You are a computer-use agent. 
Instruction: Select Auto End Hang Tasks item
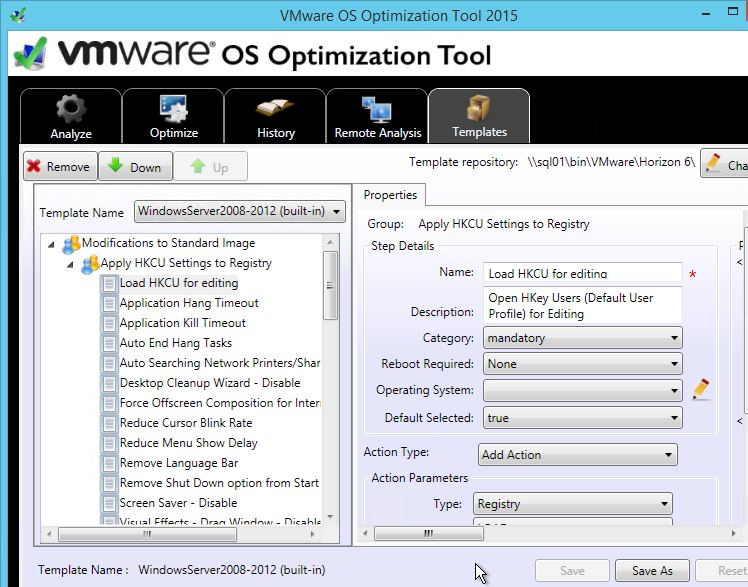tap(176, 343)
